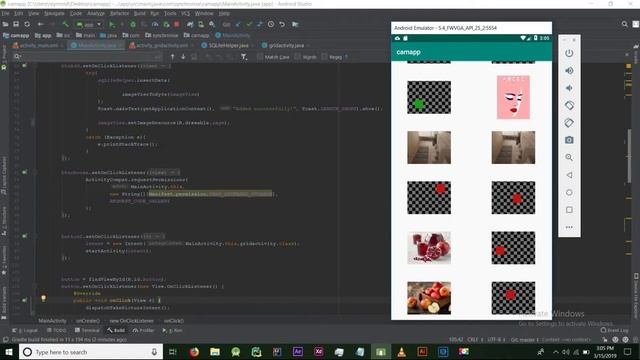Activate the emulator Zoom magnifier icon
The width and height of the screenshot is (640, 360).
pos(569,157)
